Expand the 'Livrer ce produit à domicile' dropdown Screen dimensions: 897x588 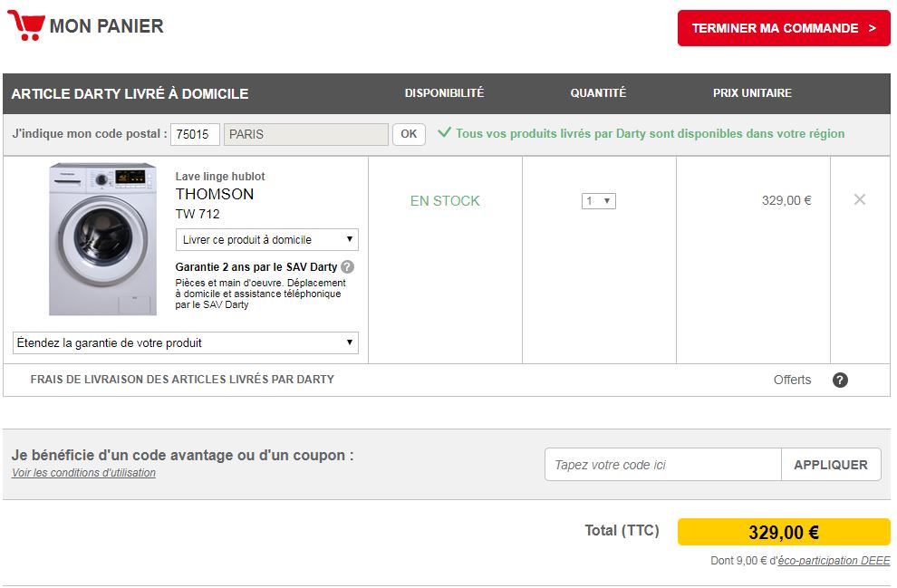(266, 240)
